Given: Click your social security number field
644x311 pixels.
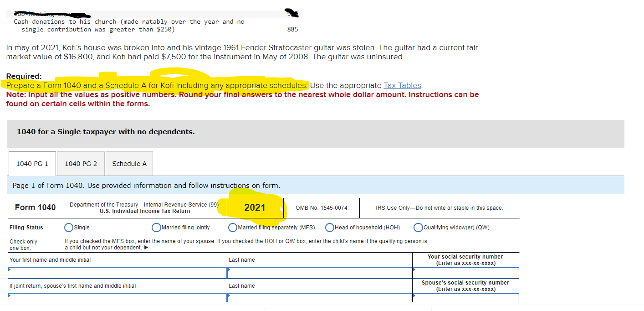Looking at the screenshot, I should click(465, 273).
